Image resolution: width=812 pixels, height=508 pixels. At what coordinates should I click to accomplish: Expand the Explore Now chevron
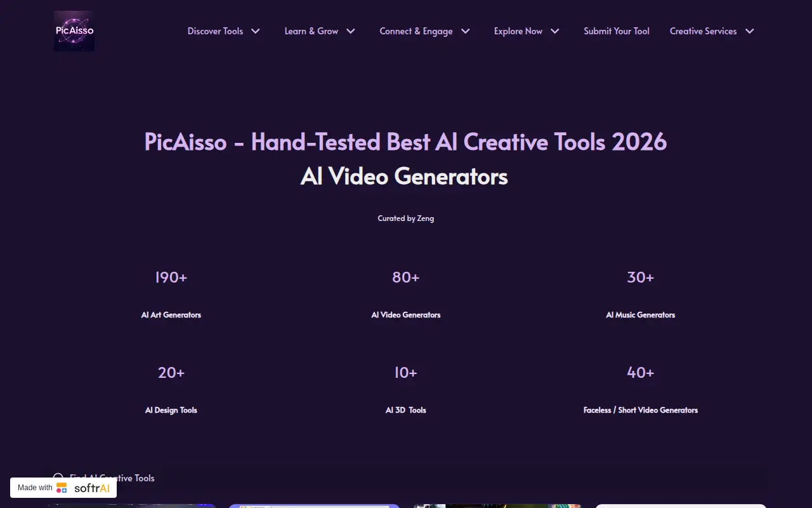[555, 31]
